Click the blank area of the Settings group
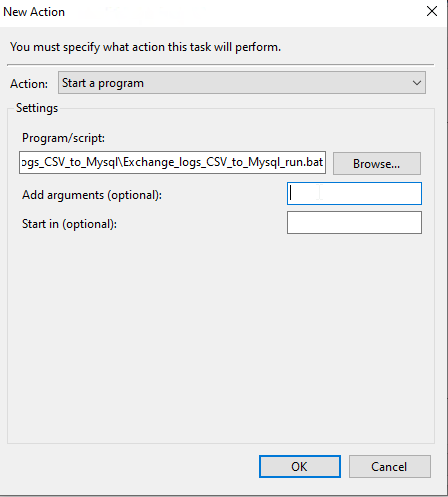 [x=221, y=337]
